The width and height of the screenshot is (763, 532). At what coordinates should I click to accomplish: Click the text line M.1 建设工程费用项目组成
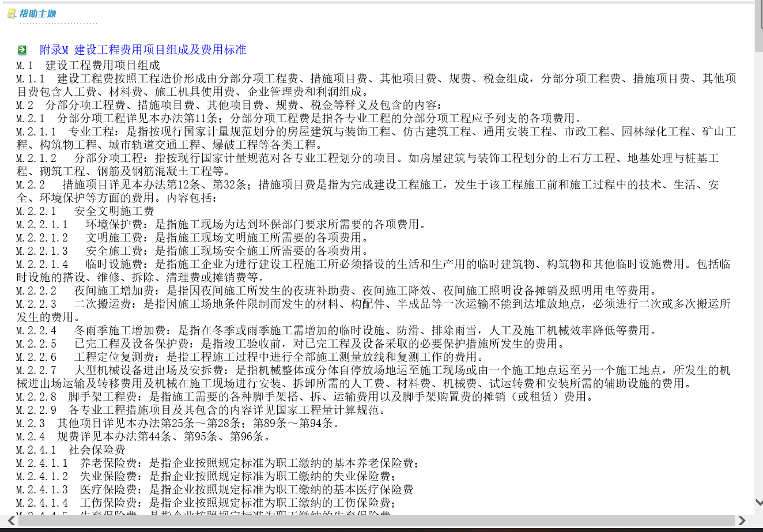(88, 66)
